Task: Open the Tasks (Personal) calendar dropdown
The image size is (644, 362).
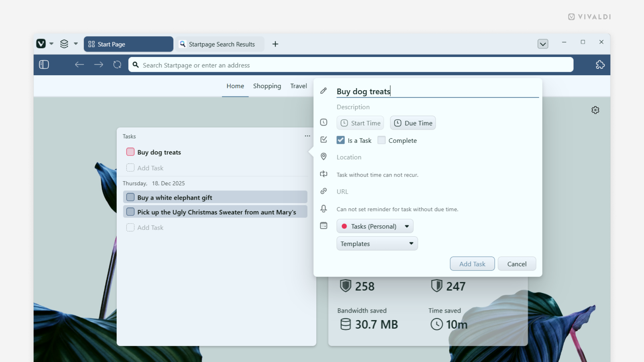Action: 375,226
